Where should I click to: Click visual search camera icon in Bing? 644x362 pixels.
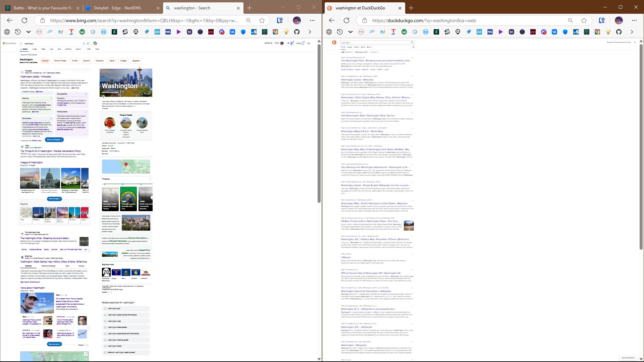point(88,44)
